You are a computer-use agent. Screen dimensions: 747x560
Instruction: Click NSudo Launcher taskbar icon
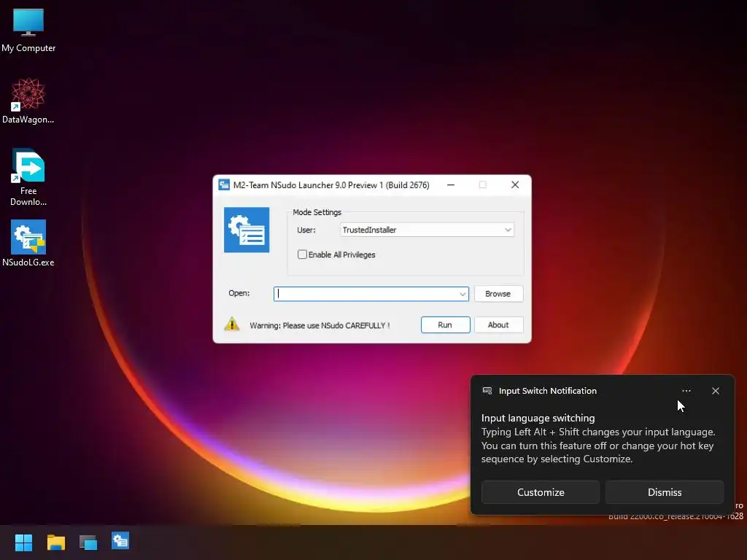[x=120, y=541]
